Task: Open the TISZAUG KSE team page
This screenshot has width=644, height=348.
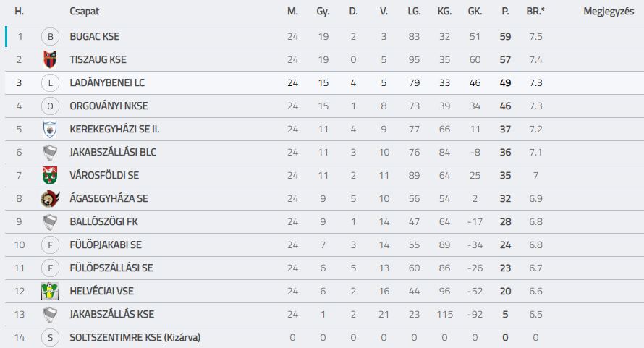Action: 98,59
